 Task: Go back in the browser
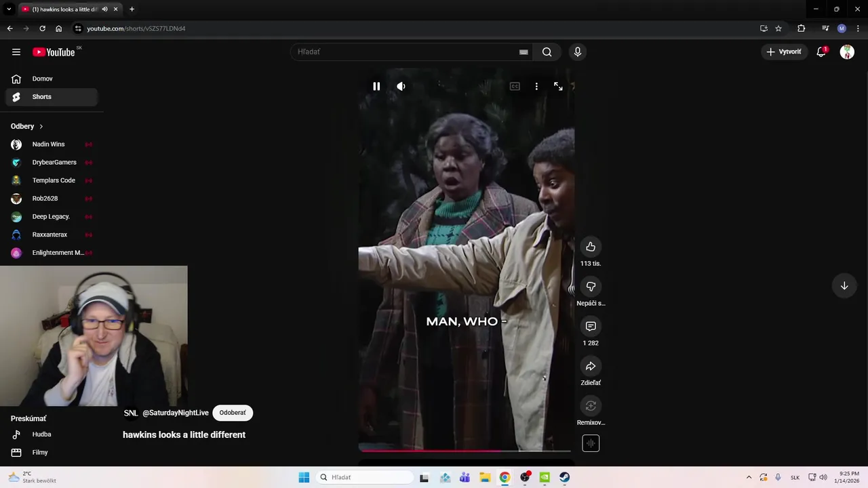tap(9, 28)
